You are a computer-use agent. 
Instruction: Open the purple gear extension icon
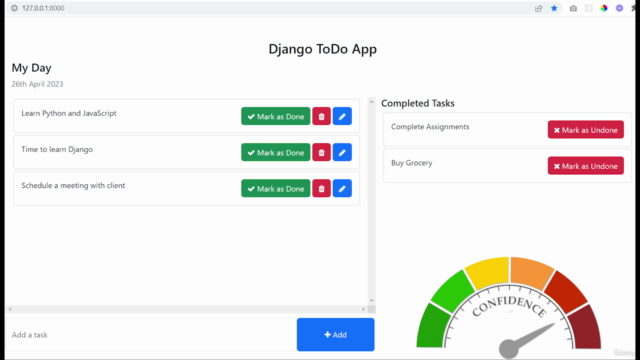[619, 8]
